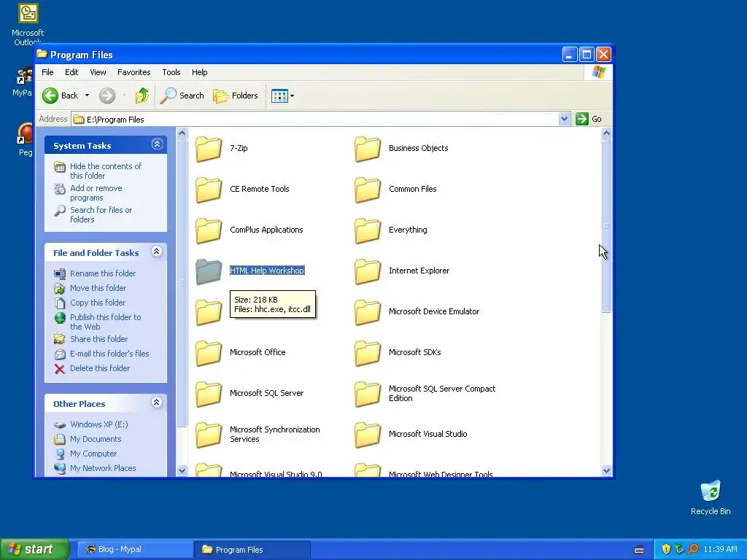Select the Everything folder icon
The width and height of the screenshot is (747, 560).
[368, 230]
